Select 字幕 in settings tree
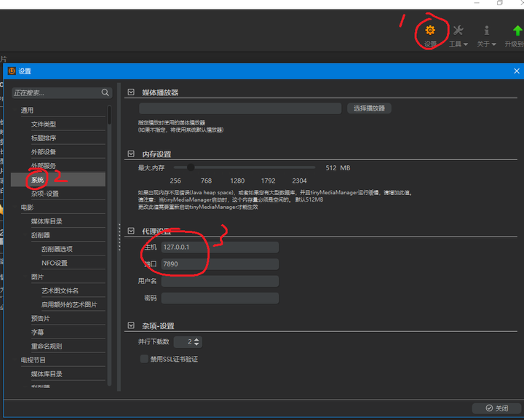This screenshot has width=524, height=420. click(37, 333)
